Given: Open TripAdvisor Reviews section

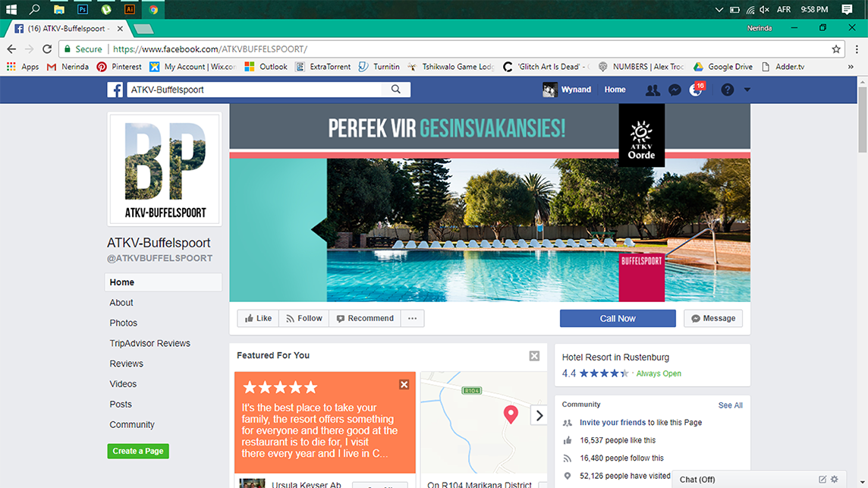Looking at the screenshot, I should [150, 344].
